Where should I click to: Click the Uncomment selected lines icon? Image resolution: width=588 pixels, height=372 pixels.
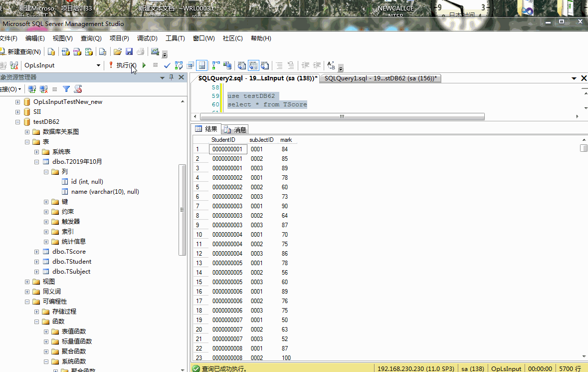(x=291, y=65)
